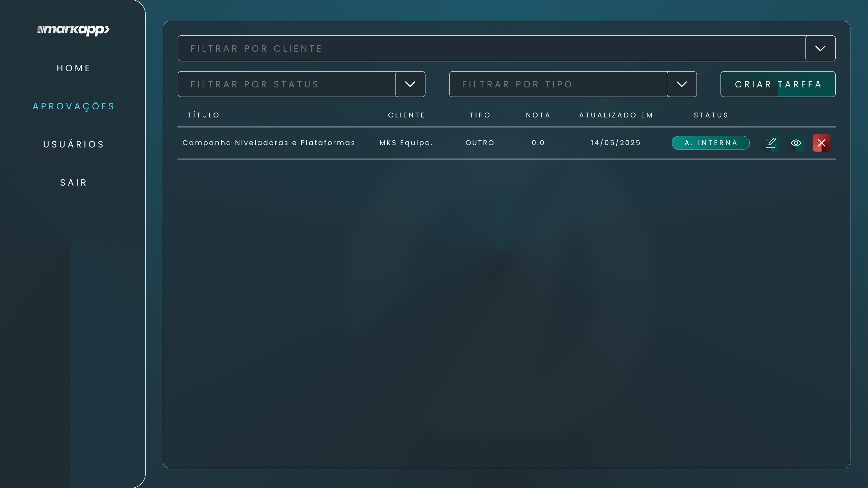
Task: Click the eye icon to view the task
Action: tap(796, 143)
